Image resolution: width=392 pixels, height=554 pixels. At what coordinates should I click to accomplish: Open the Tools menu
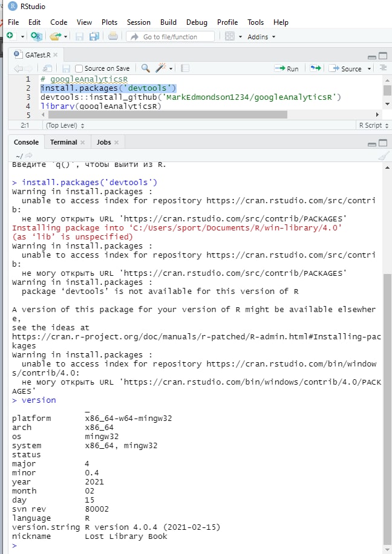coord(255,22)
